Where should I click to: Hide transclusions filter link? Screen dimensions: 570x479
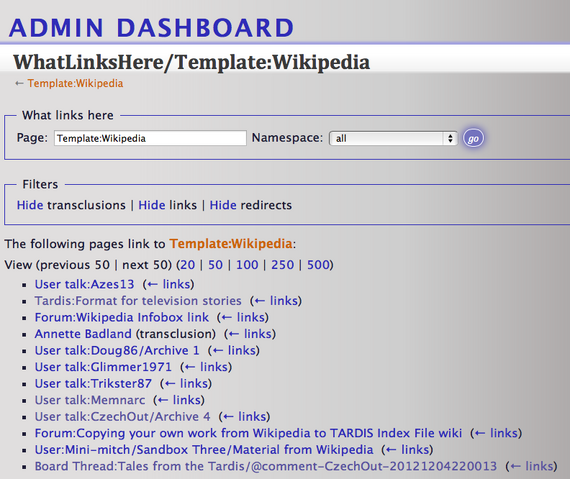click(x=30, y=205)
